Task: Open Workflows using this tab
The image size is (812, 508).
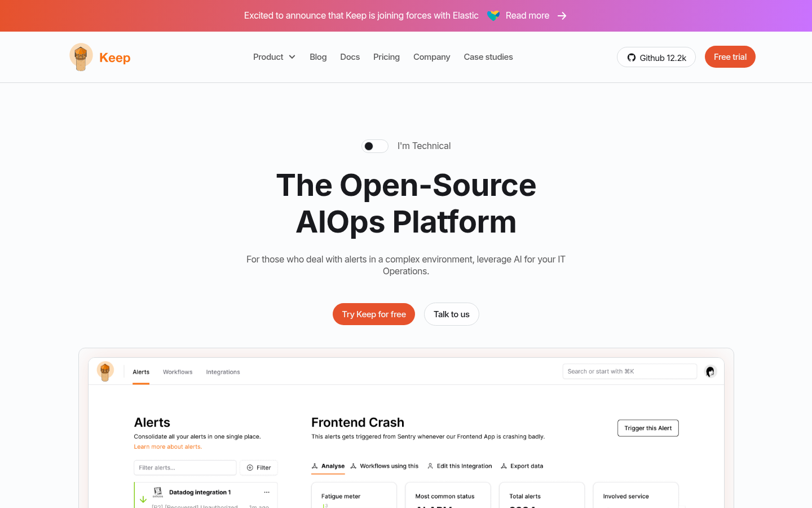Action: coord(384,466)
